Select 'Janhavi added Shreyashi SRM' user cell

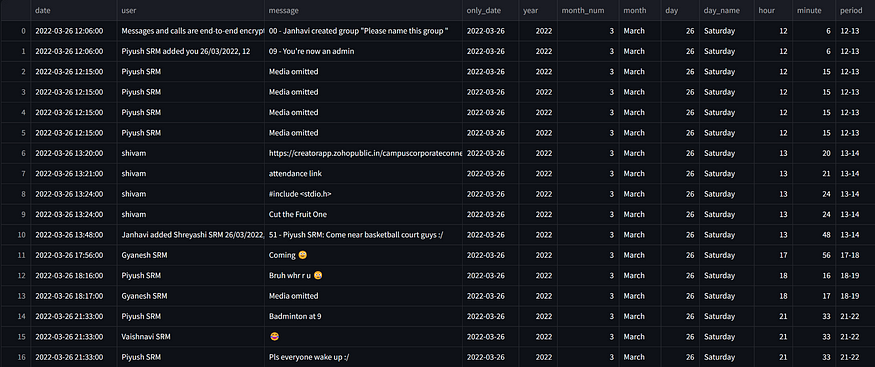coord(191,235)
